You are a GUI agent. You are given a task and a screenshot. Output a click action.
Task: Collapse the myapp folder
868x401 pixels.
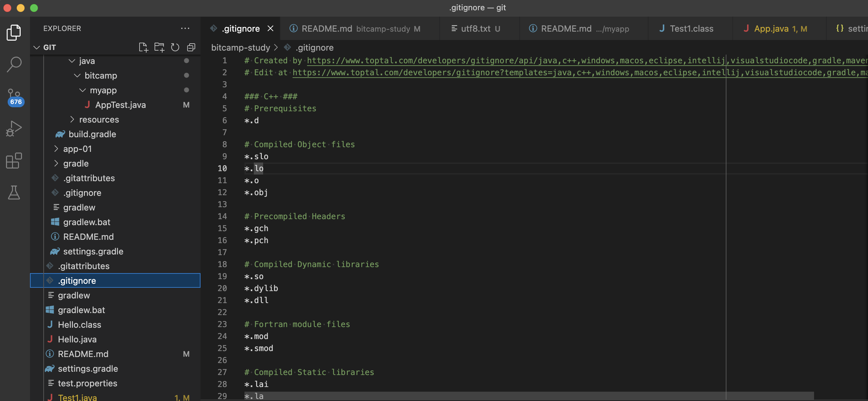point(83,90)
